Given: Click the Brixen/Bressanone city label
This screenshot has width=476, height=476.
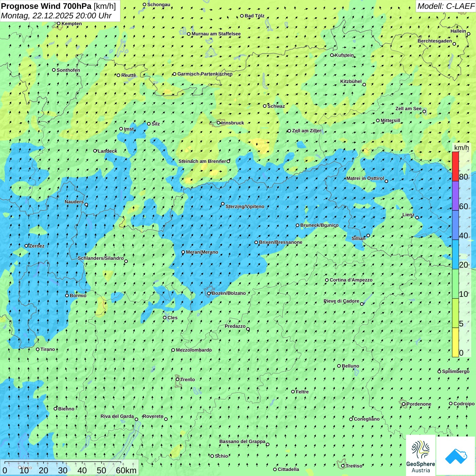Looking at the screenshot, I should [x=280, y=242].
